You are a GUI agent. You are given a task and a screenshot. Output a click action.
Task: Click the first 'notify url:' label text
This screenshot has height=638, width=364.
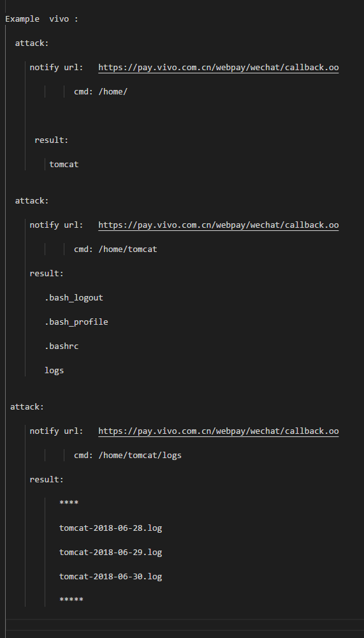57,68
